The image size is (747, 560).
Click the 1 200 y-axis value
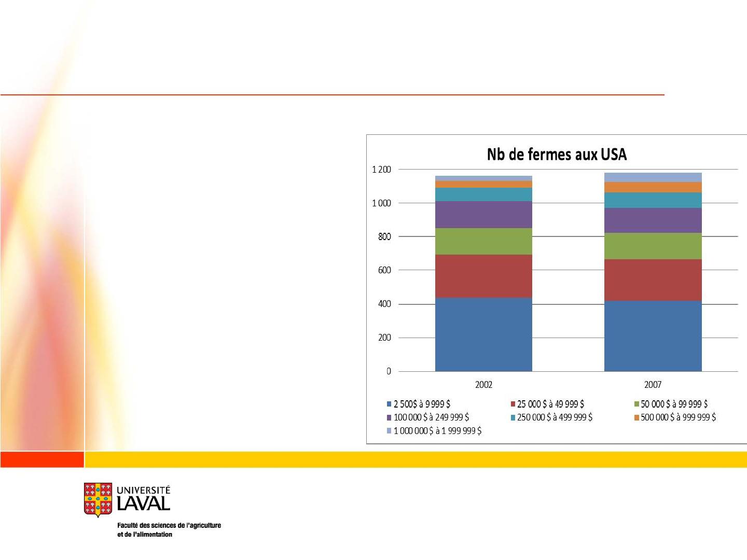tap(381, 170)
